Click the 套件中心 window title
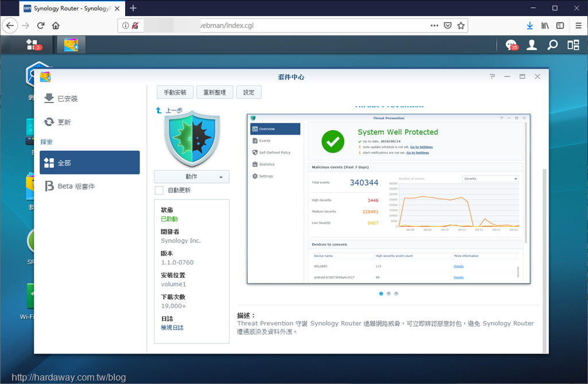588x384 pixels. coord(291,77)
